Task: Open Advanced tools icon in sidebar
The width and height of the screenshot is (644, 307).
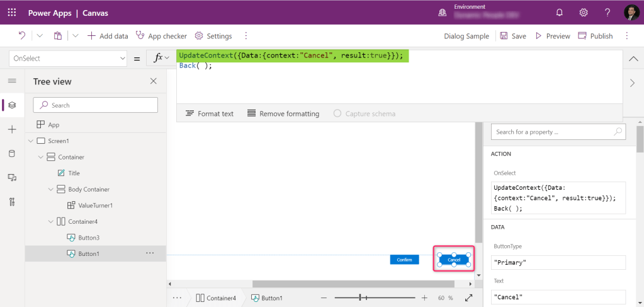Action: (x=12, y=202)
